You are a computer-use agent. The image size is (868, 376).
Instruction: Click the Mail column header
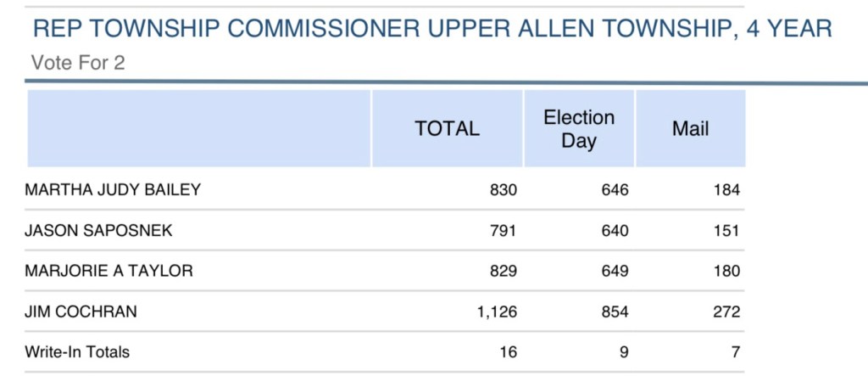(x=690, y=129)
